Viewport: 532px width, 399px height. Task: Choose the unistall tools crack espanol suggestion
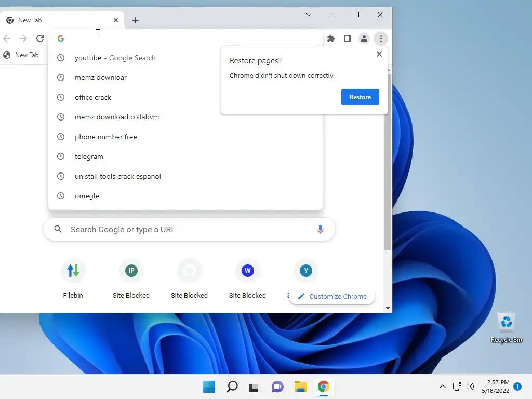click(x=185, y=176)
